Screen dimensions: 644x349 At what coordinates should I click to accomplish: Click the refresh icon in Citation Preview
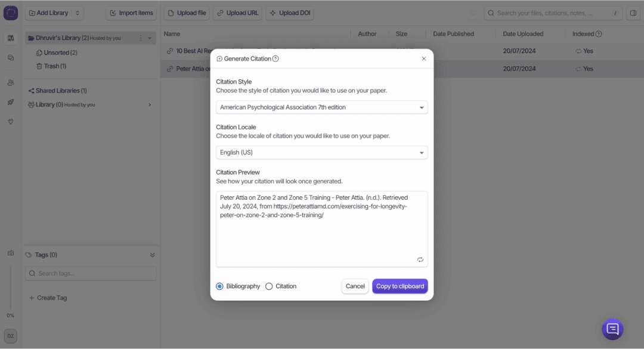(420, 260)
